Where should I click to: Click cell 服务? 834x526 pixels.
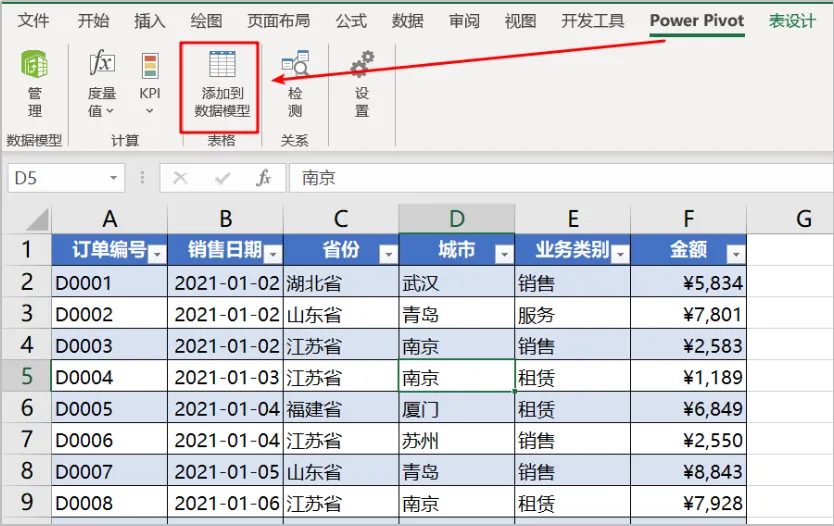tap(573, 314)
